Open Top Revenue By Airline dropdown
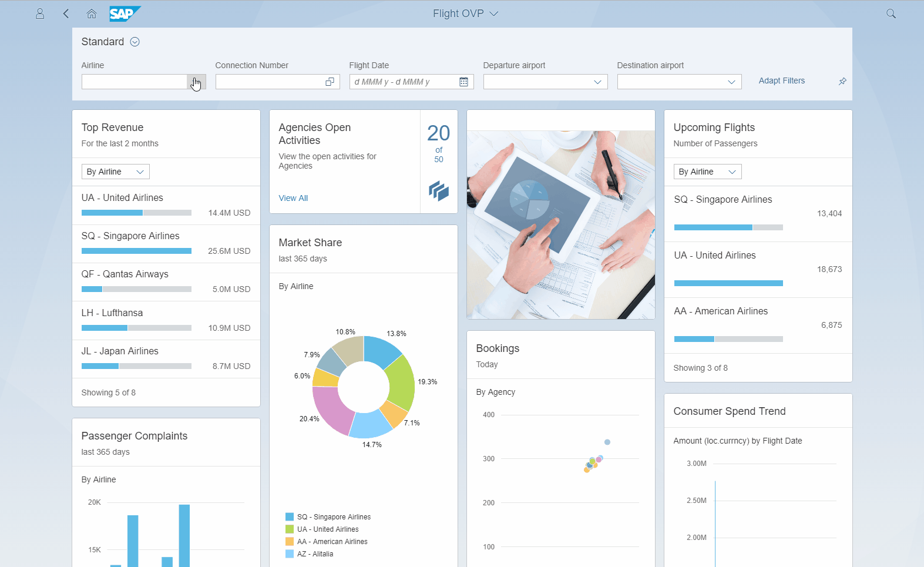Image resolution: width=924 pixels, height=567 pixels. point(116,172)
